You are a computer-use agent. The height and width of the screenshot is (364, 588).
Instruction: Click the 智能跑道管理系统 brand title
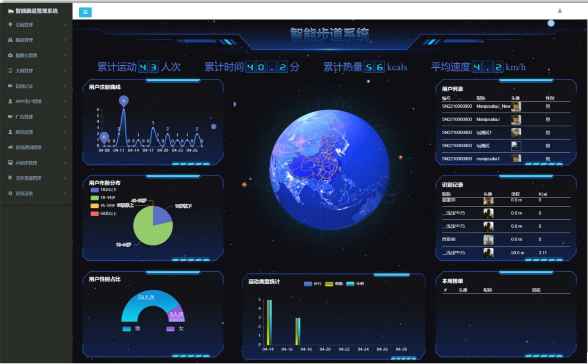[x=33, y=11]
